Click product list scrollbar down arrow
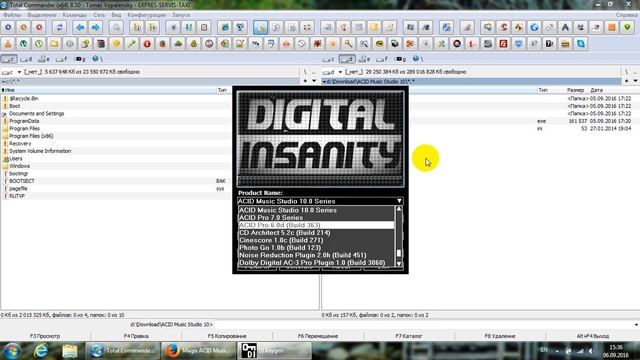 click(399, 263)
